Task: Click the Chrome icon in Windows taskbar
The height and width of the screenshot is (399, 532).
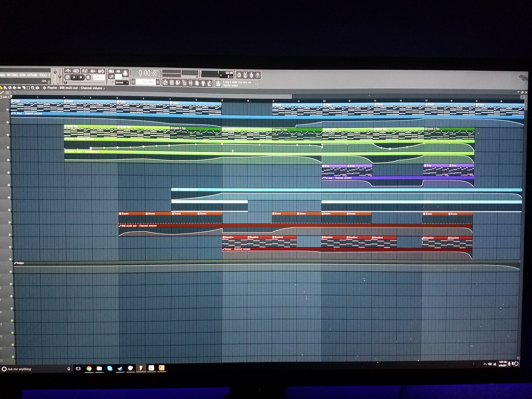Action: tap(89, 369)
